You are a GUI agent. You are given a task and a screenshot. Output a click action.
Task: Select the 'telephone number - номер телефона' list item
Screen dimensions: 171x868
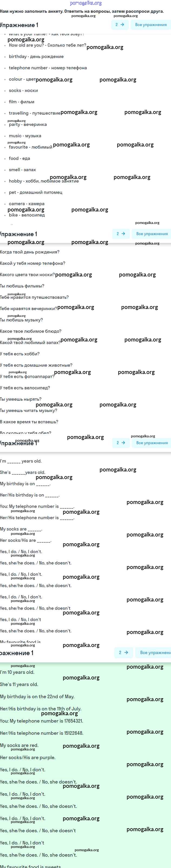[x=48, y=68]
